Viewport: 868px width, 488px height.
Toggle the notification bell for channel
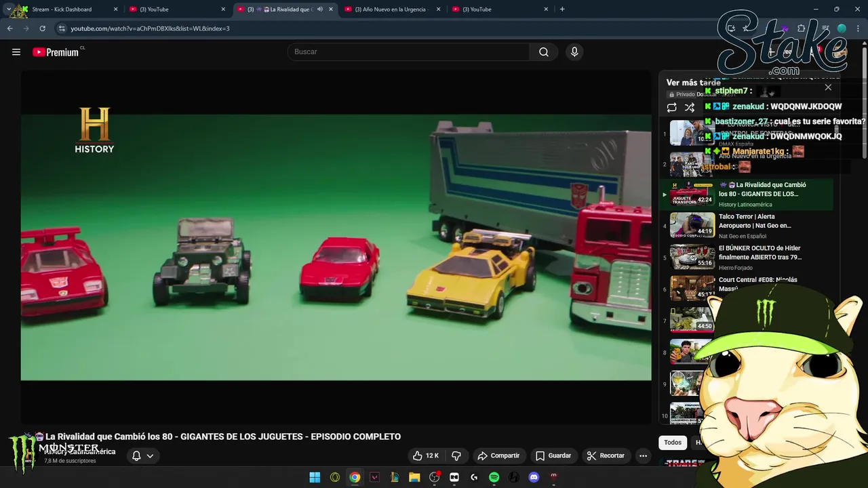click(x=136, y=455)
